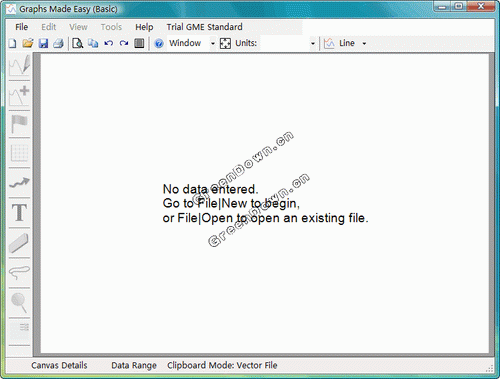
Task: Open the File menu
Action: [22, 27]
